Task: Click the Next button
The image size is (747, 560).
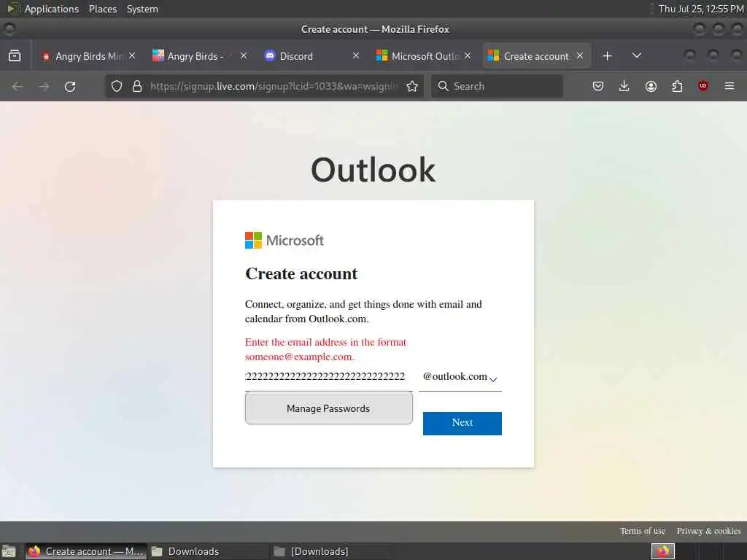Action: coord(462,423)
